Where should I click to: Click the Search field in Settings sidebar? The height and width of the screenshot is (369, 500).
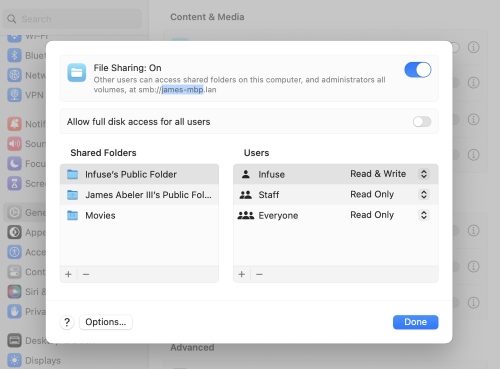click(x=72, y=19)
